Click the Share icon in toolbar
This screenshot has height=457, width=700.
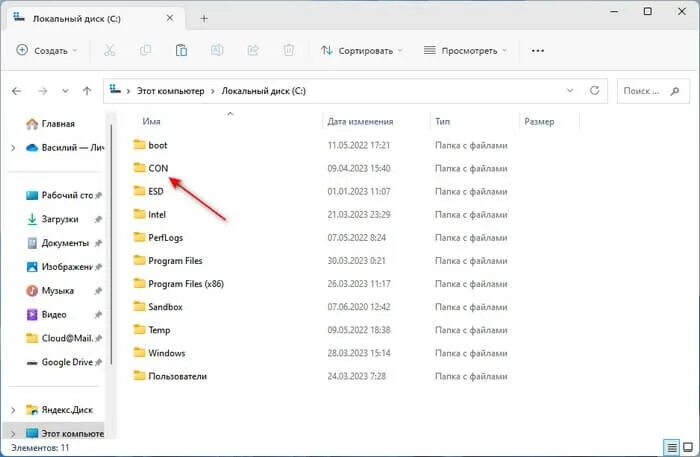pos(253,50)
